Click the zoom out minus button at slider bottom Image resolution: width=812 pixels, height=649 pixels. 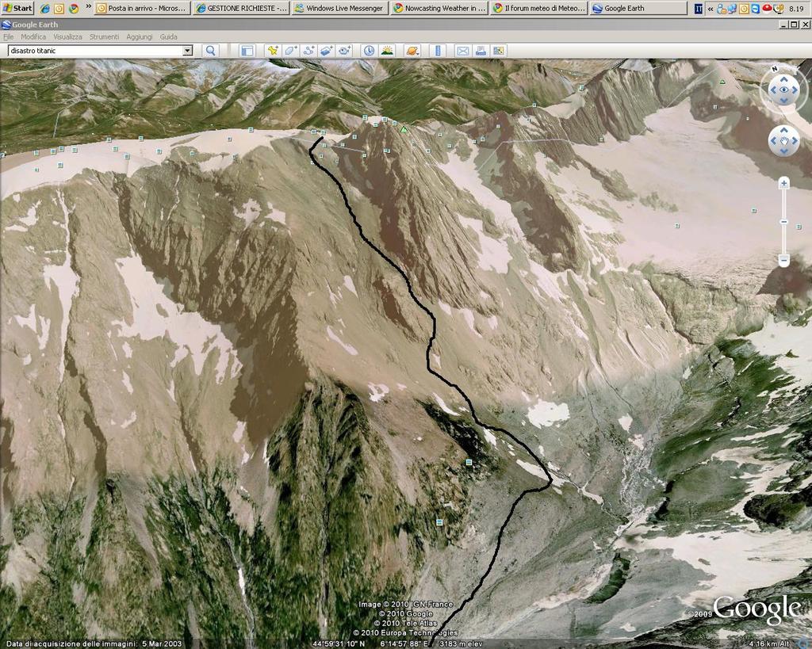click(x=783, y=260)
